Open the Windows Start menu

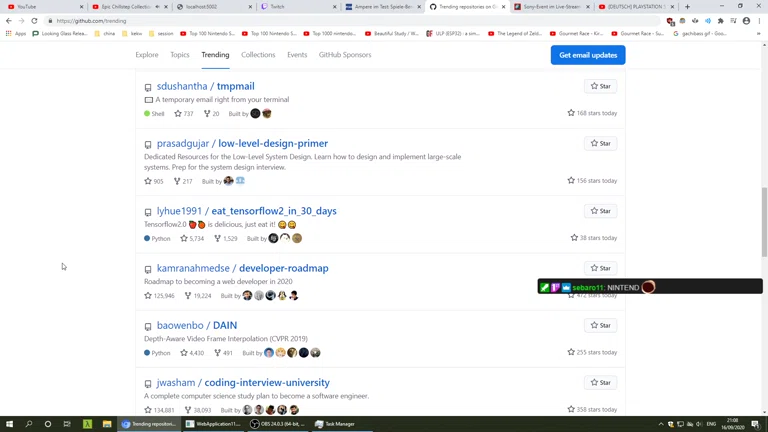click(x=9, y=424)
